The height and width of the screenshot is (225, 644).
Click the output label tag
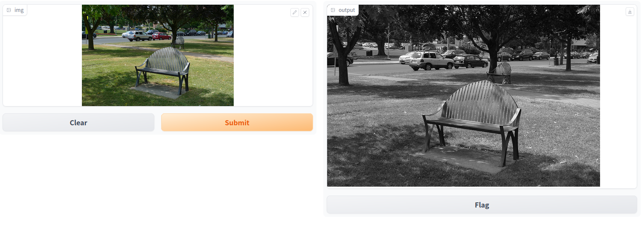(342, 10)
